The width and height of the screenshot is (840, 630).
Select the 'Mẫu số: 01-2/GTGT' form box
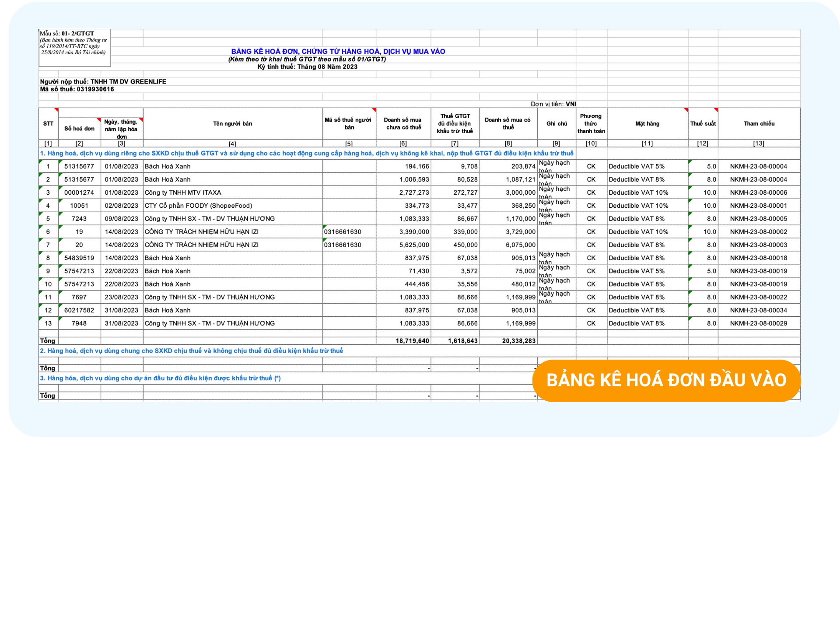coord(74,47)
